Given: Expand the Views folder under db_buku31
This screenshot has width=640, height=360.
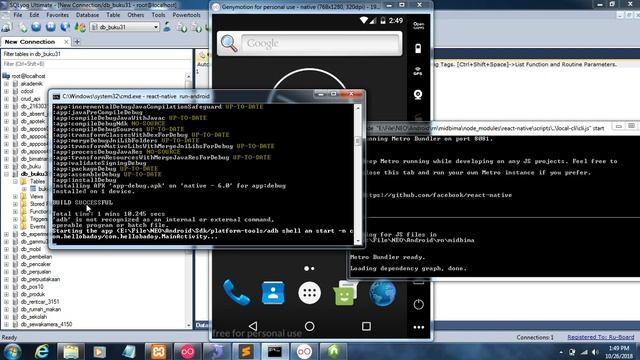Looking at the screenshot, I should pyautogui.click(x=16, y=196).
